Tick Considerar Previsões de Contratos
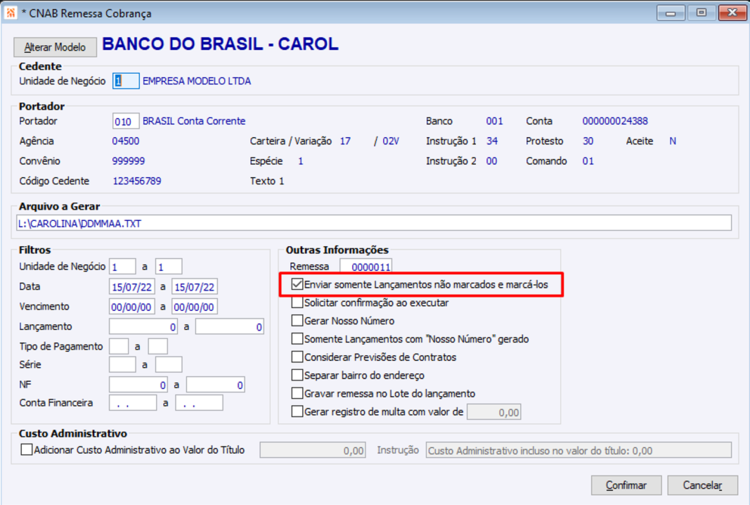 tap(297, 357)
